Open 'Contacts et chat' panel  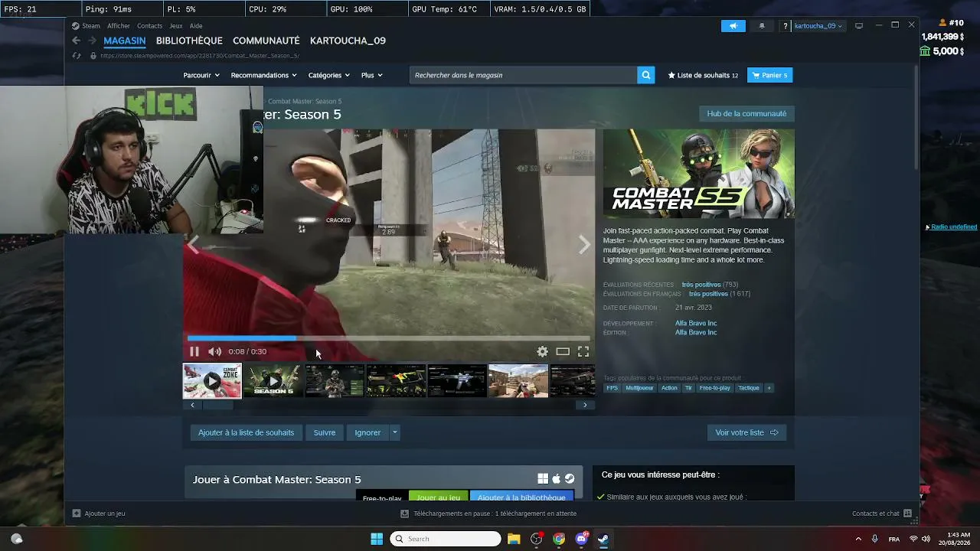(882, 514)
